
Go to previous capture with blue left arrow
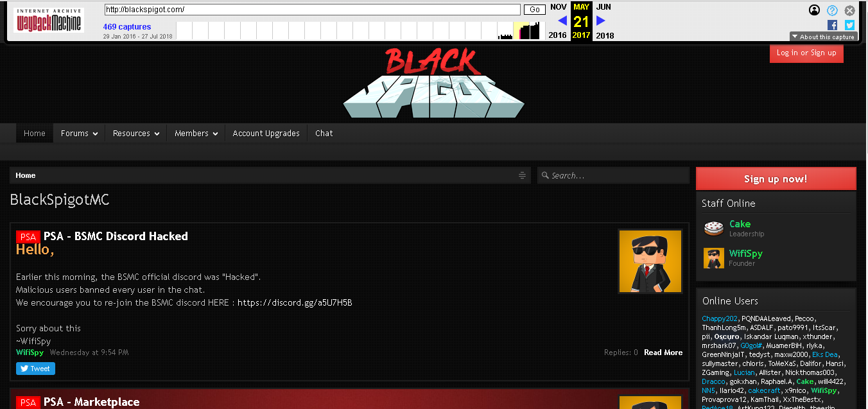[562, 21]
